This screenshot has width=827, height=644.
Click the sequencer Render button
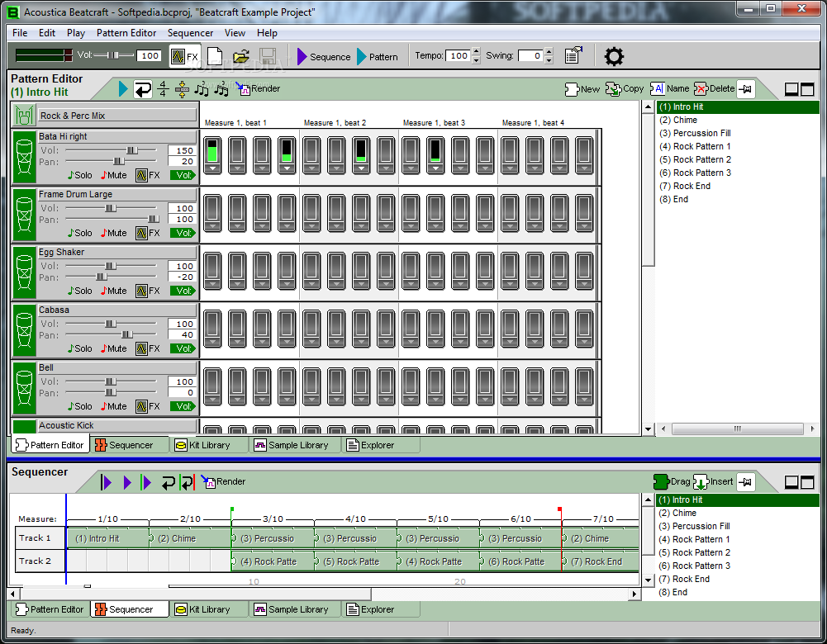(224, 481)
